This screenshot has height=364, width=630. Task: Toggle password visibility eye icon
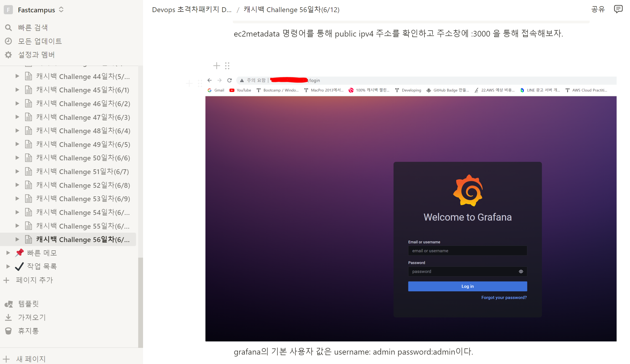[x=521, y=272]
